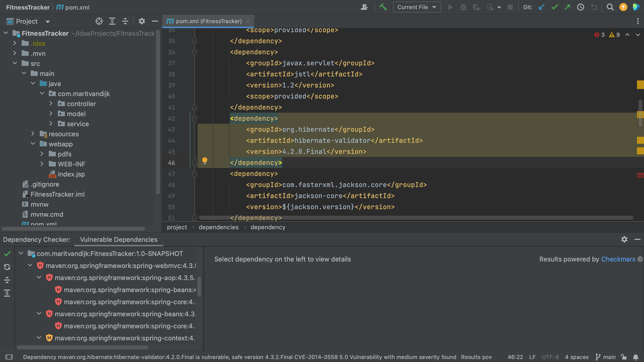
Task: Open Search Everywhere with the magnifier icon
Action: click(x=610, y=7)
